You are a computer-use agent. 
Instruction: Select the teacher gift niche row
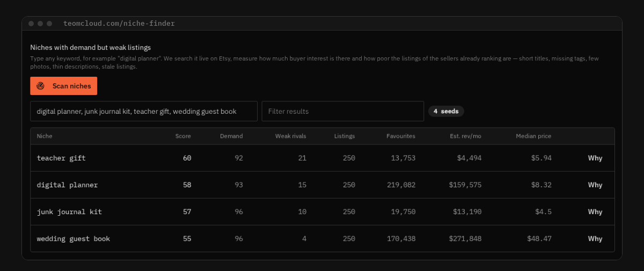click(323, 158)
